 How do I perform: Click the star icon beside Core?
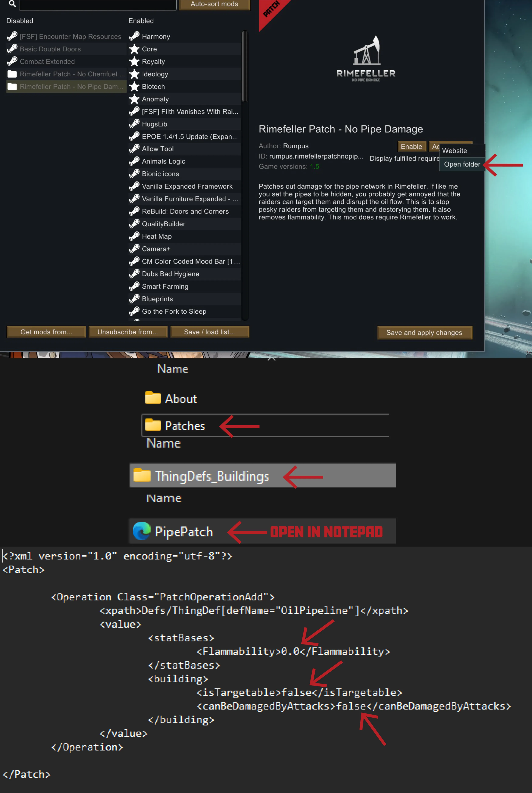point(134,49)
